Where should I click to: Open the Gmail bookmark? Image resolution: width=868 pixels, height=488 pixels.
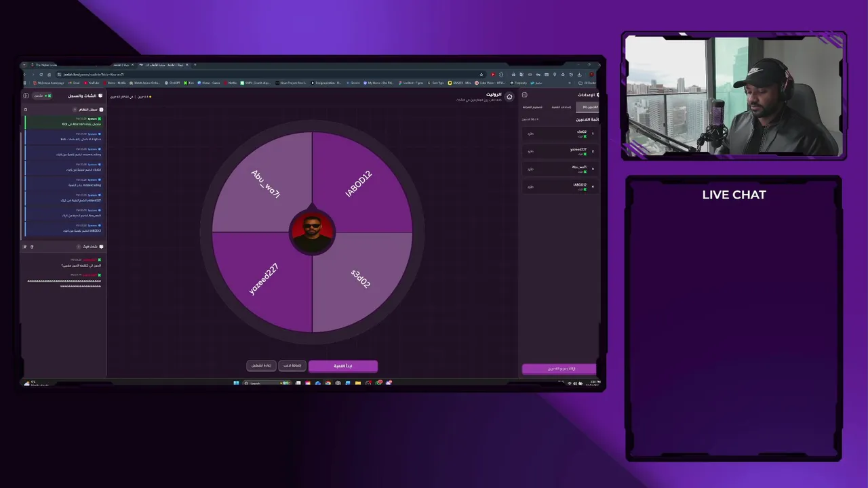click(x=75, y=83)
